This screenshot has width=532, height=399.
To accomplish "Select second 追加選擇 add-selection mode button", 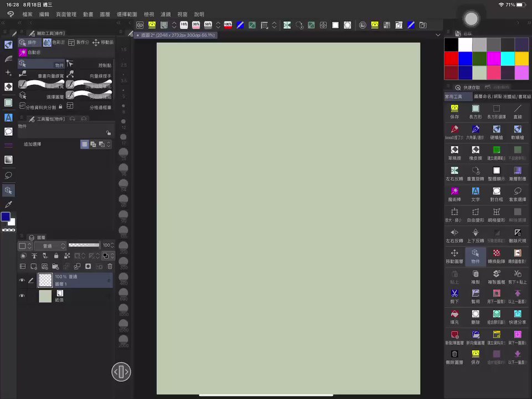I will pyautogui.click(x=93, y=144).
